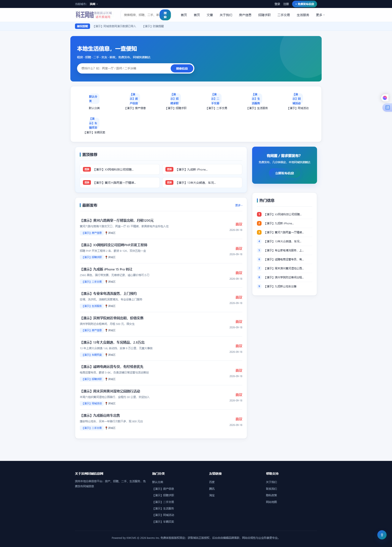The height and width of the screenshot is (547, 392).
Task: Open 文章 in the navigation bar
Action: 209,15
